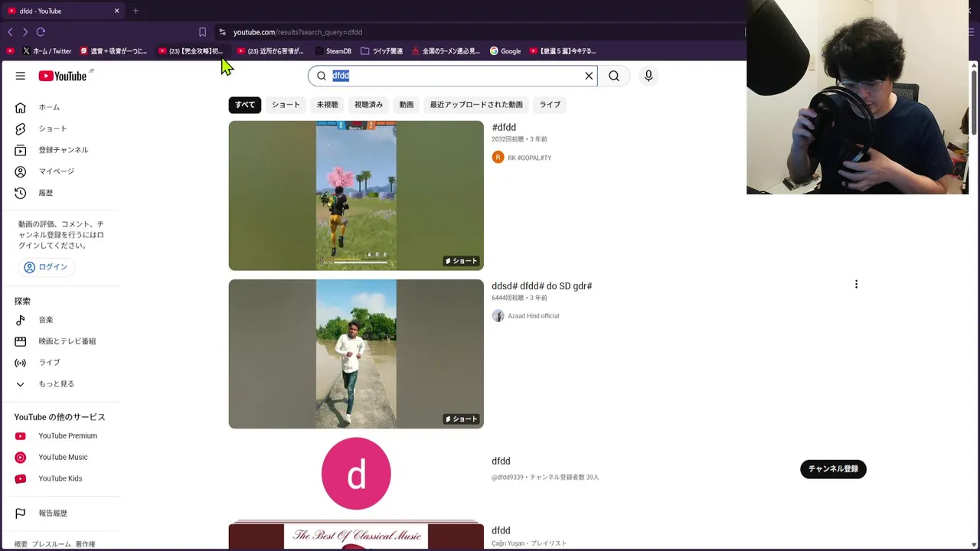The height and width of the screenshot is (551, 980).
Task: Go forward with the browser forward arrow
Action: (25, 32)
